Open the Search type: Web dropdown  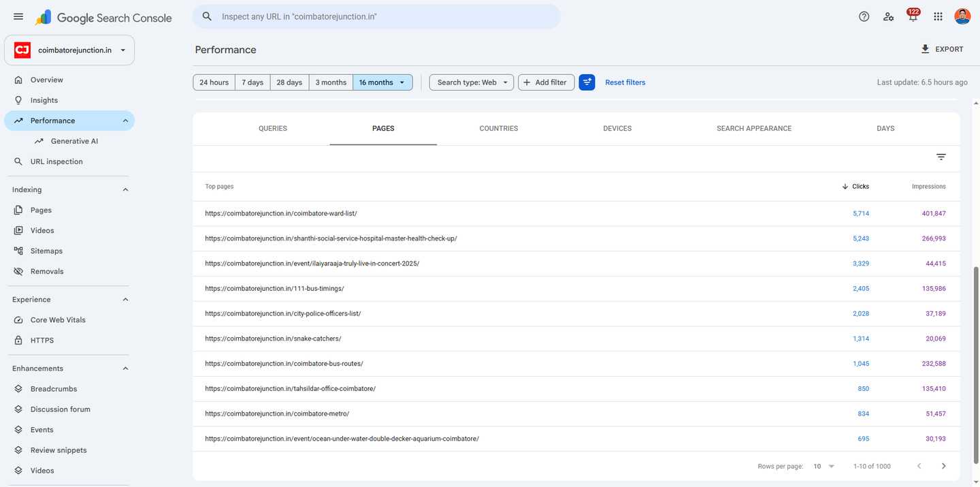pos(472,82)
